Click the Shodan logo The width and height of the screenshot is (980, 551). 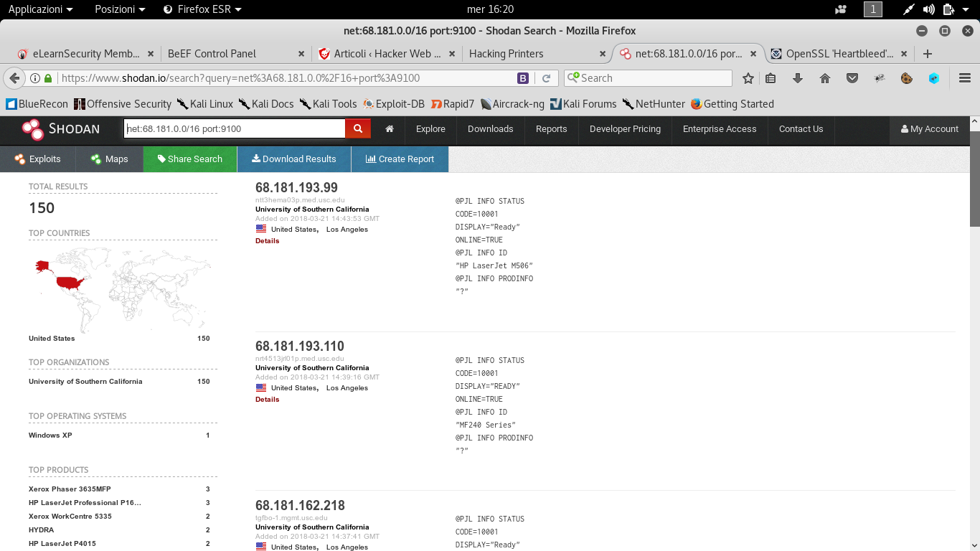coord(60,129)
